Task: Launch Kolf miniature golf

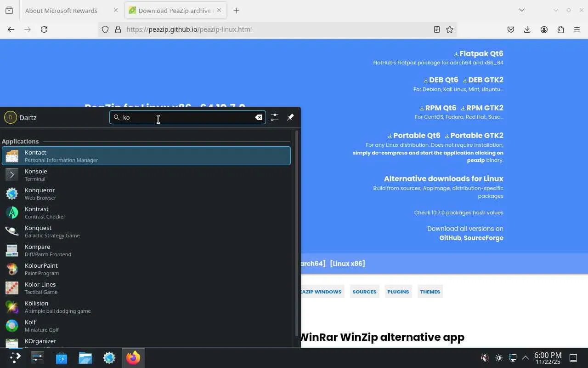Action: pos(146,326)
